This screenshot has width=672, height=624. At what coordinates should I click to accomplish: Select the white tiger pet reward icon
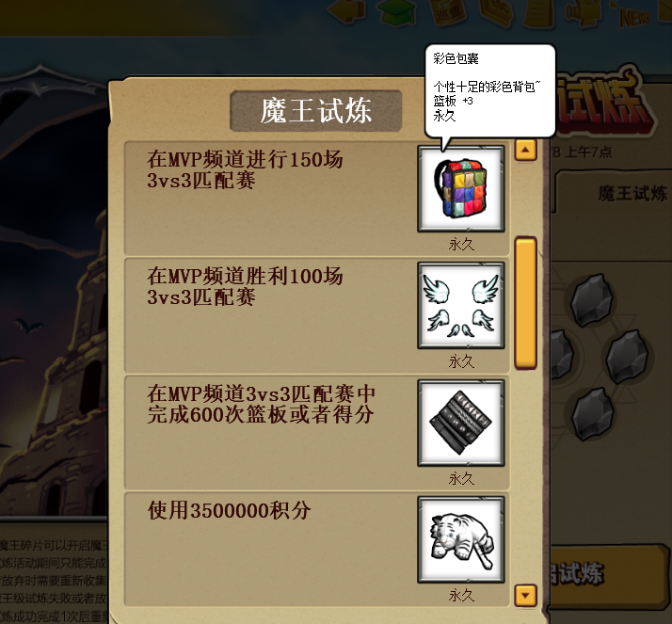tap(461, 539)
